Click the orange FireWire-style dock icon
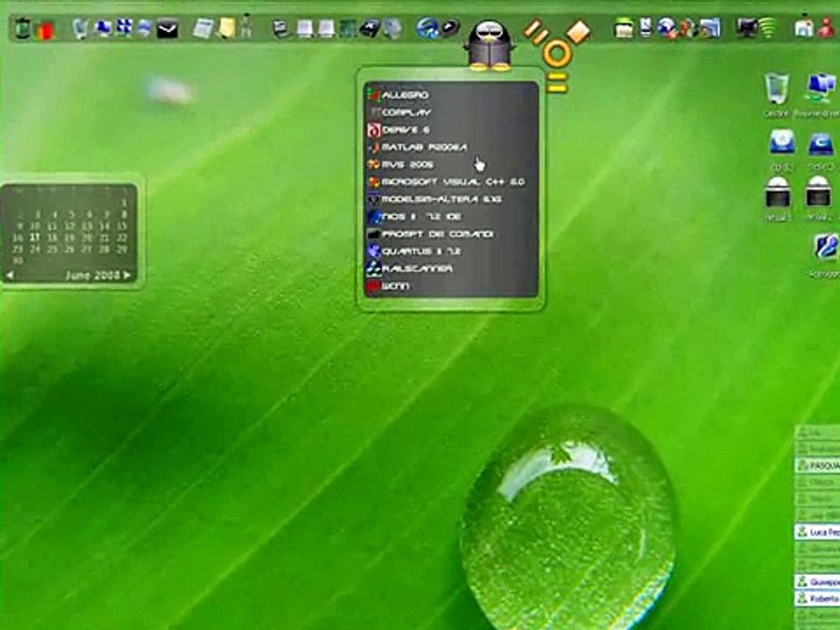The image size is (840, 630). pos(556,55)
